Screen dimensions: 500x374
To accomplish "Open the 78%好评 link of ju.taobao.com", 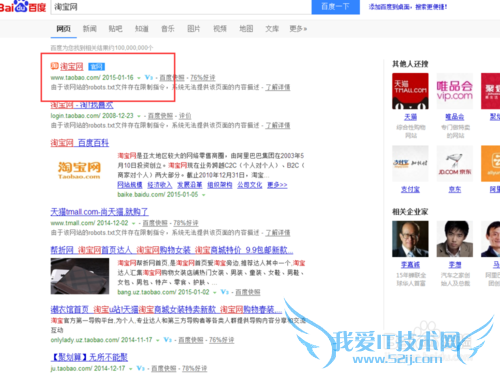I will (194, 369).
